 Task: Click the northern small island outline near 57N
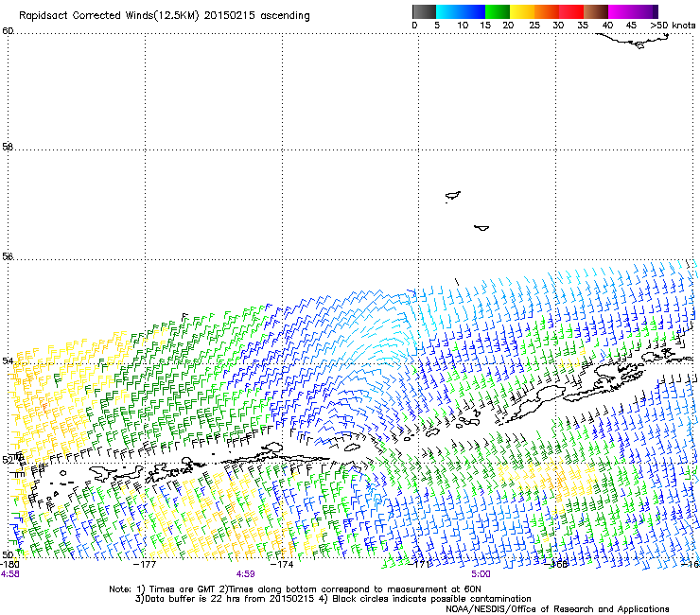tap(453, 196)
